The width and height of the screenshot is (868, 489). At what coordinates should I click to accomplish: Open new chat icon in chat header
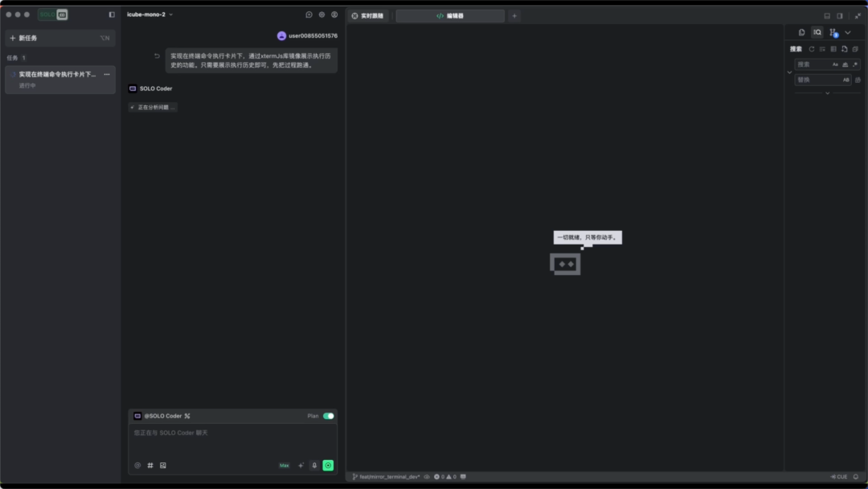[x=309, y=15]
